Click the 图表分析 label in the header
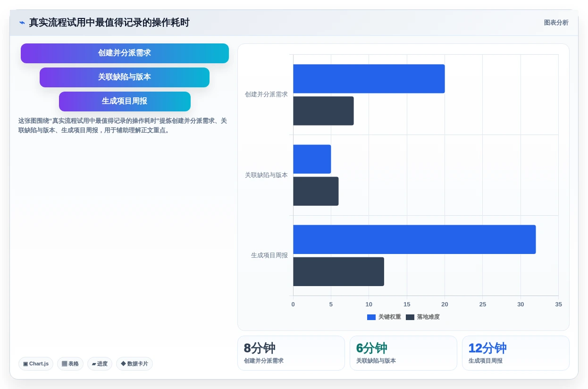Image resolution: width=588 pixels, height=389 pixels. click(556, 23)
